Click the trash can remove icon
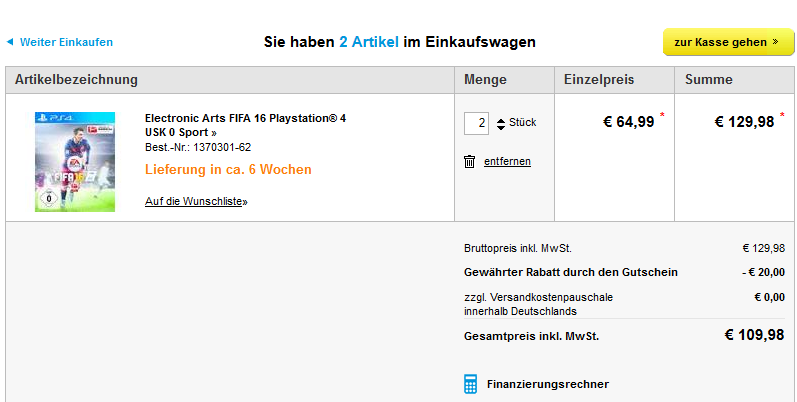Viewport: 797px width, 402px height. 469,162
